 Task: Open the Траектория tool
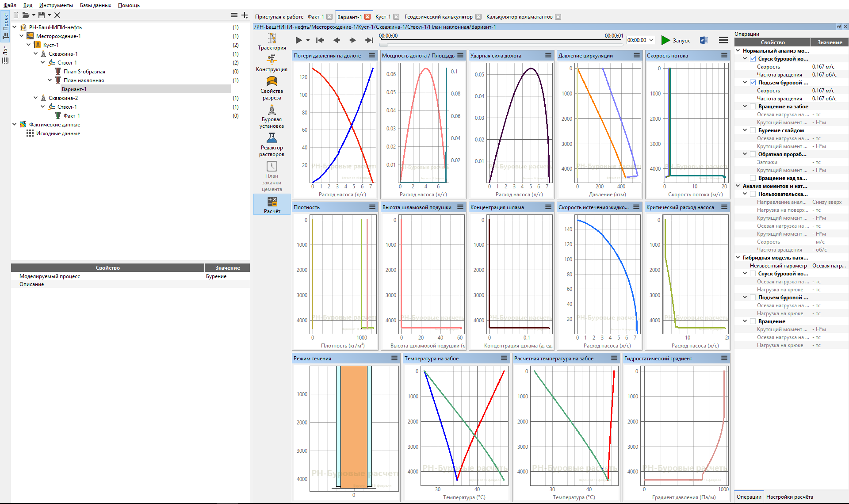coord(272,42)
